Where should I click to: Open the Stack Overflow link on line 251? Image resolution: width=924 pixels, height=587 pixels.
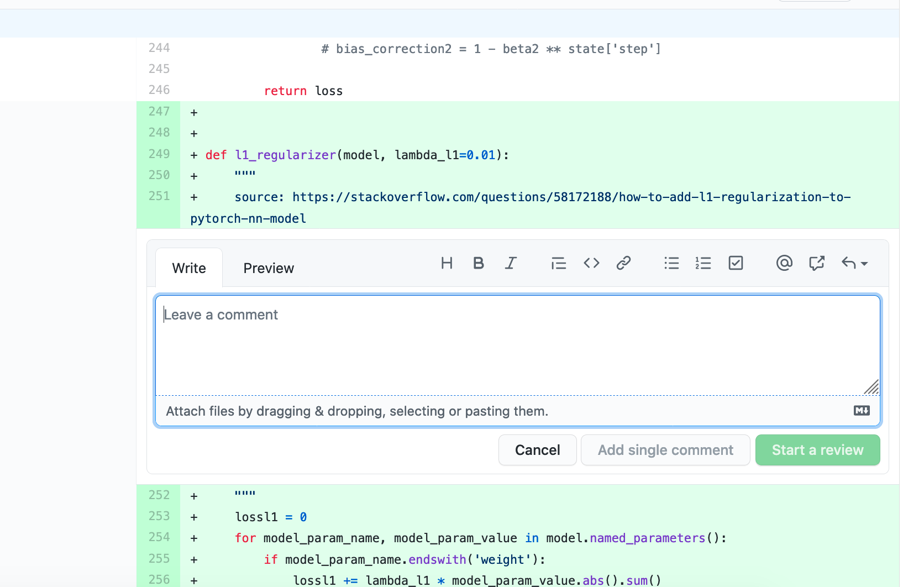[x=553, y=197]
